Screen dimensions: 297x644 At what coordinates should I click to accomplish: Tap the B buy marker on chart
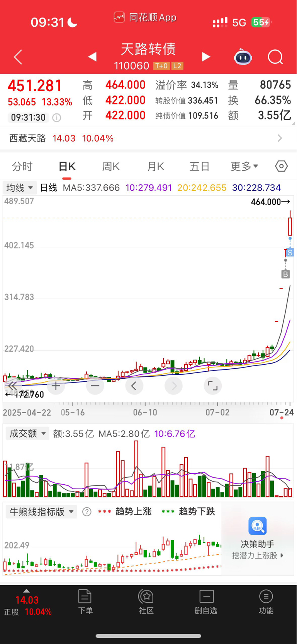[285, 274]
